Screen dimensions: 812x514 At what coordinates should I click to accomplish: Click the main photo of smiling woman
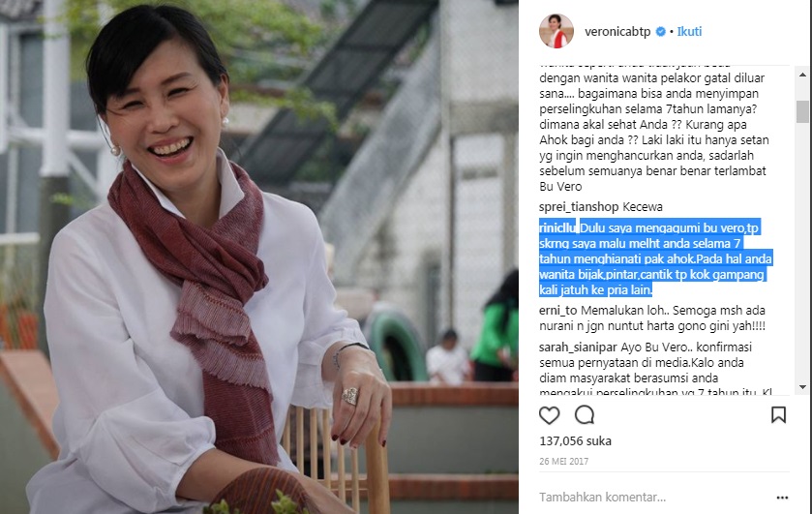(x=259, y=257)
